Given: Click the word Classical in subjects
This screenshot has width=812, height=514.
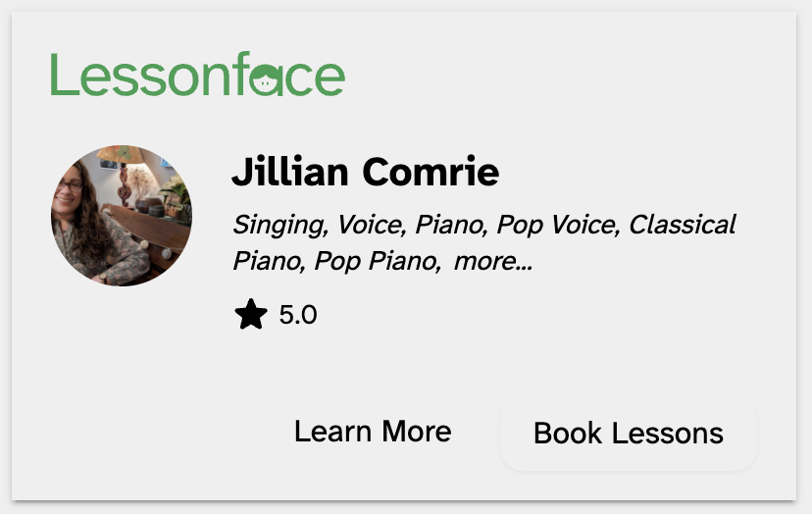Looking at the screenshot, I should 682,225.
